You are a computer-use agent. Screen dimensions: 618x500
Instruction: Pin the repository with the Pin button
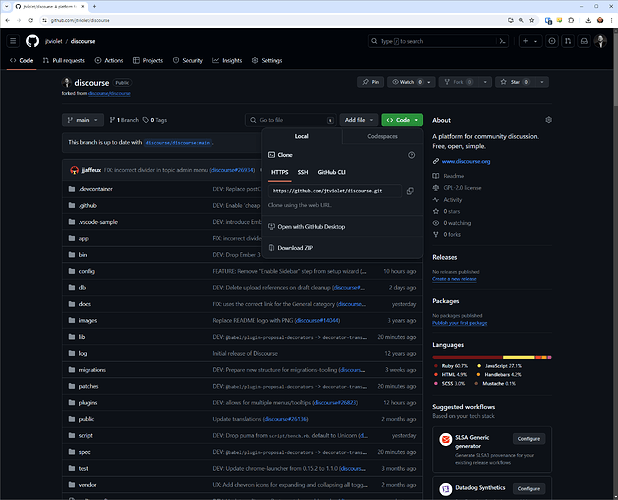pos(370,82)
